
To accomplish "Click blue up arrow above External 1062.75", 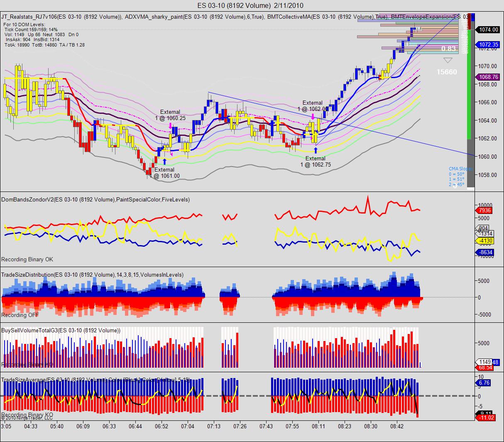I will pos(316,150).
